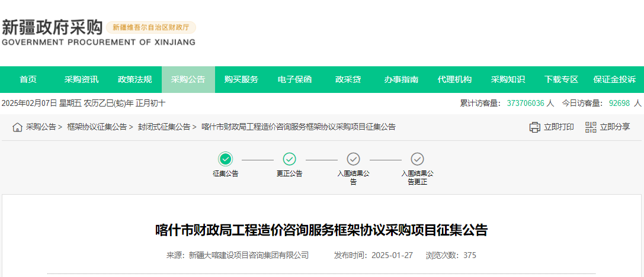Click the 新疆政府采购 site logo
The height and width of the screenshot is (277, 644).
coord(52,28)
